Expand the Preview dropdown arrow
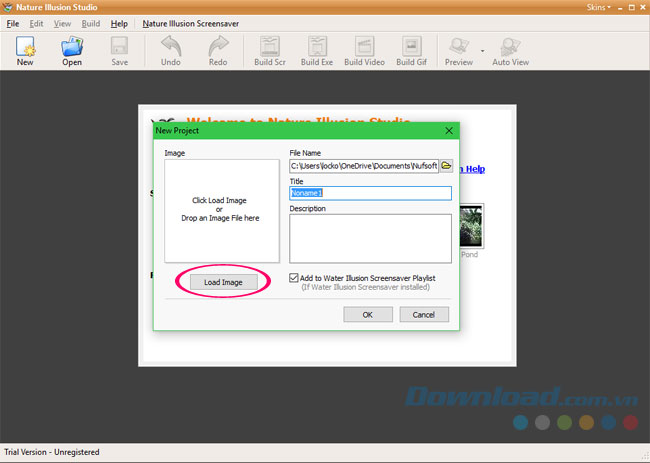This screenshot has width=650, height=463. click(x=482, y=49)
